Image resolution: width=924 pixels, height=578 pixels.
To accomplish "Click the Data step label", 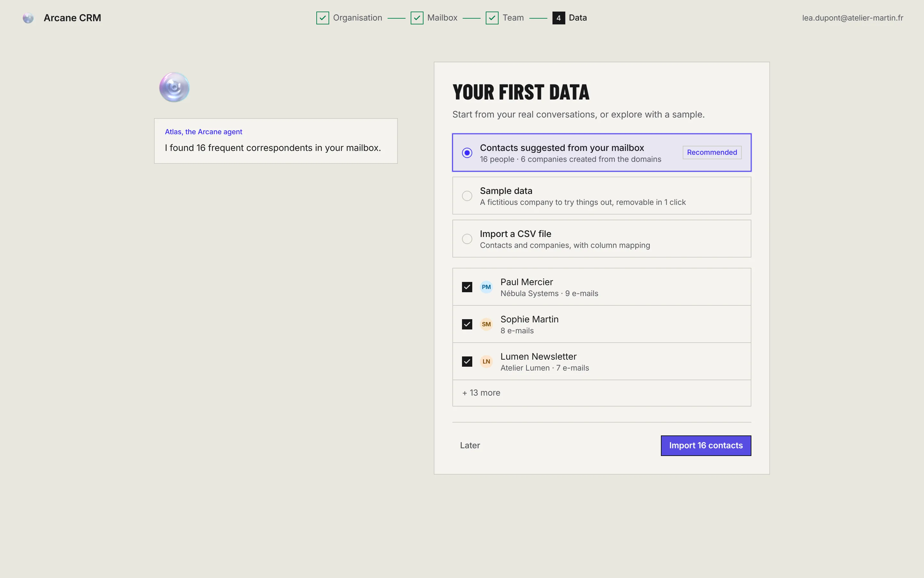I will click(578, 18).
